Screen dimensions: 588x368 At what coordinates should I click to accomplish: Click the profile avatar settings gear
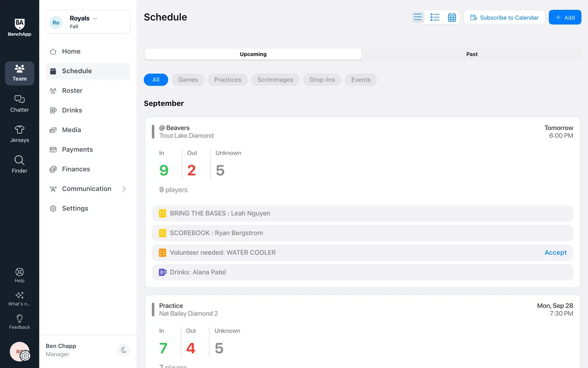[25, 355]
